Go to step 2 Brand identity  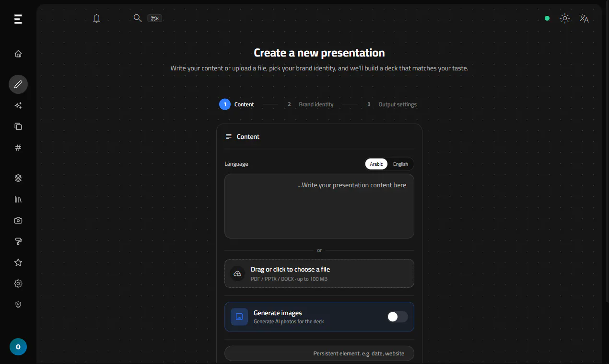tap(310, 104)
